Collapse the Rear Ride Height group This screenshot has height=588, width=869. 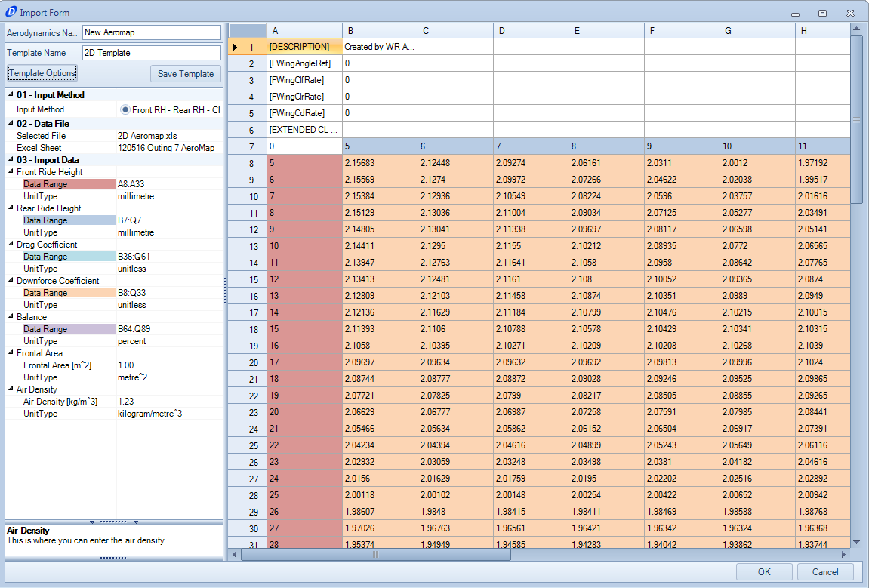click(11, 208)
